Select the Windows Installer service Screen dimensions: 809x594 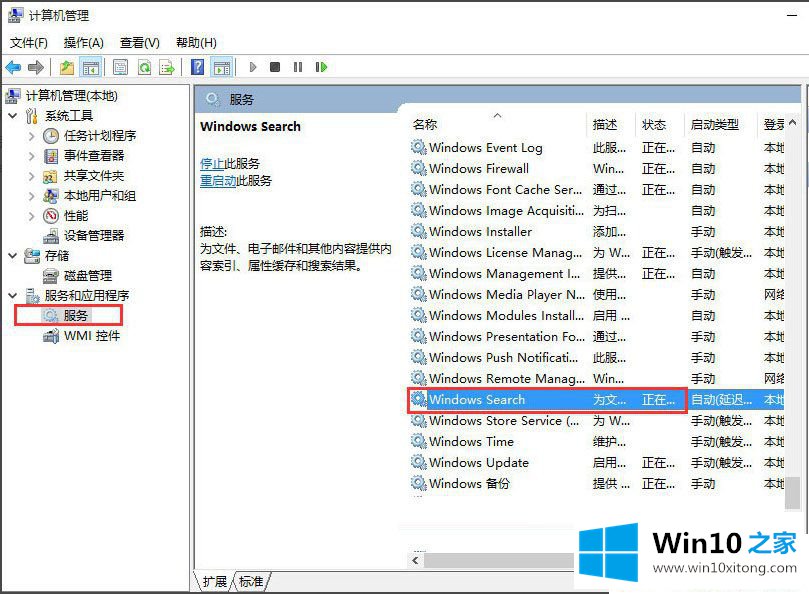tap(596, 232)
